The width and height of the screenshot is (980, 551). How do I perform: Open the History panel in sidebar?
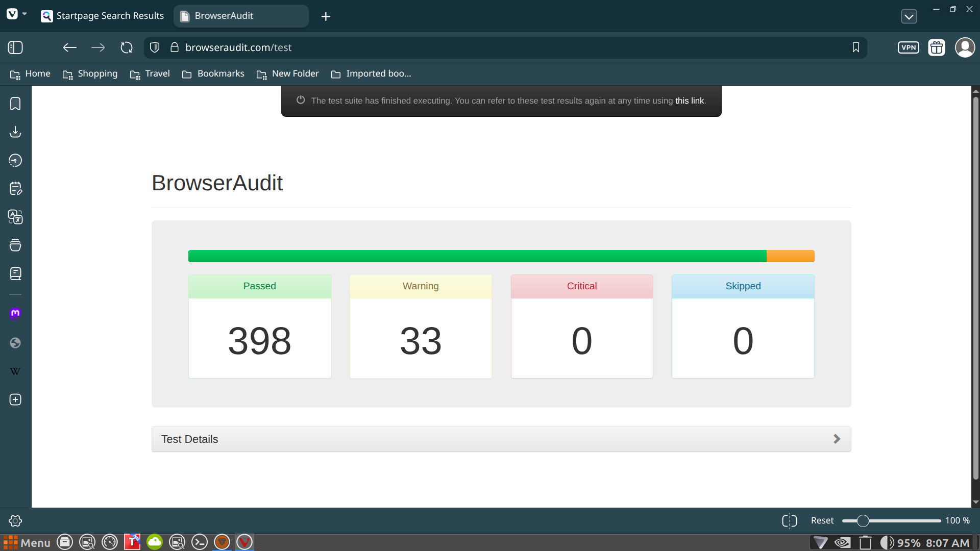click(x=15, y=161)
